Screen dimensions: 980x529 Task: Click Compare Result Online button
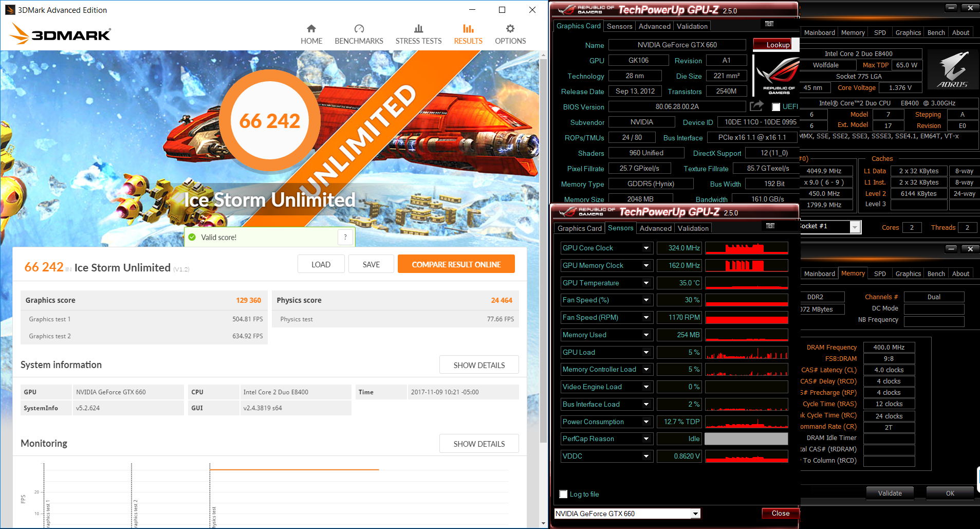[x=456, y=264]
